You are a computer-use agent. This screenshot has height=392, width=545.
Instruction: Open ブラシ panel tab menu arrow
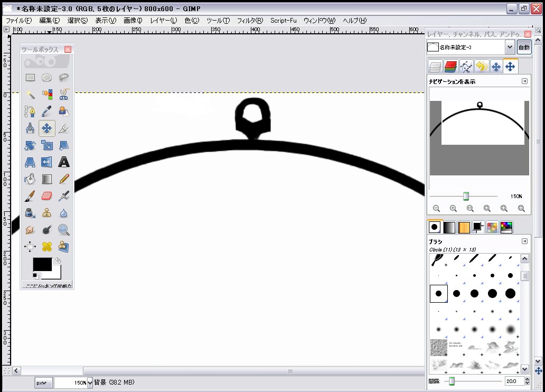[525, 241]
